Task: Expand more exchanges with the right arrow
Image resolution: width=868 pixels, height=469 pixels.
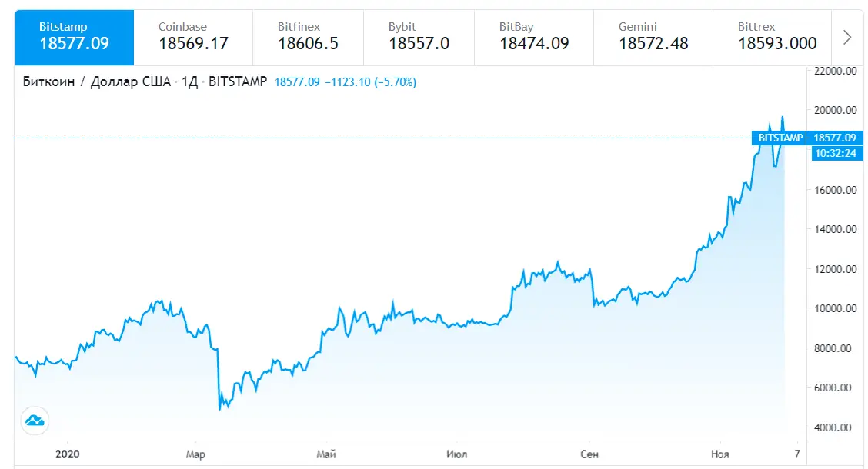Action: (x=849, y=37)
